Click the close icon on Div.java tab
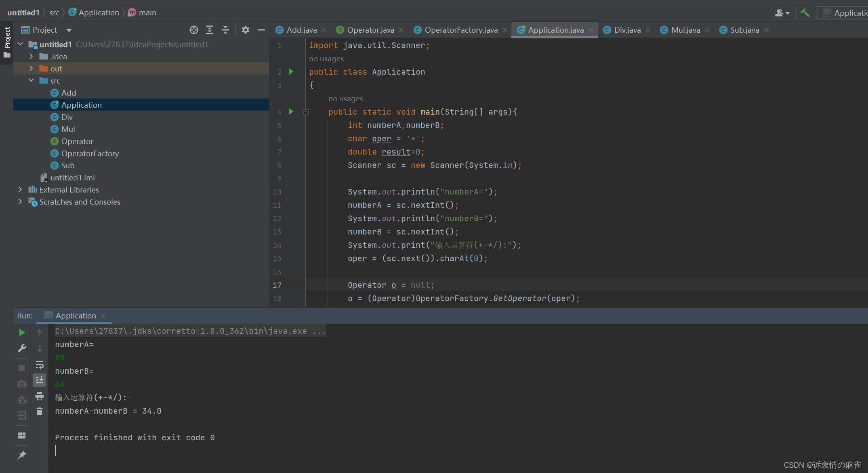This screenshot has width=868, height=473. [649, 30]
